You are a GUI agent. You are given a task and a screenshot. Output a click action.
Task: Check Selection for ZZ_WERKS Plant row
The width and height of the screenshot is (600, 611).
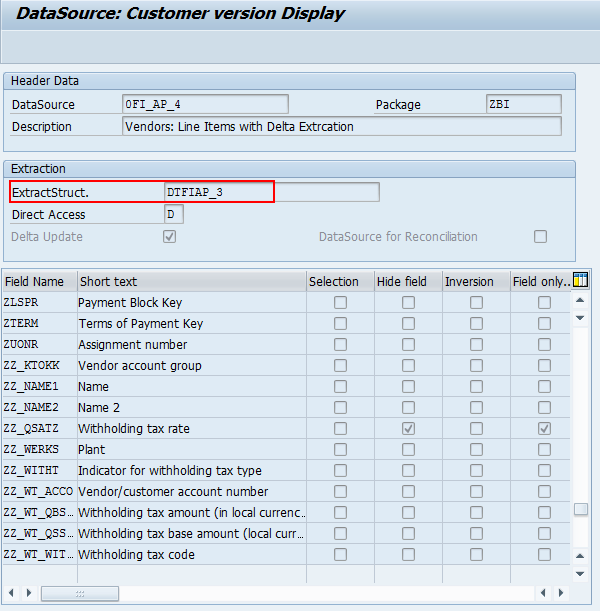pyautogui.click(x=340, y=450)
